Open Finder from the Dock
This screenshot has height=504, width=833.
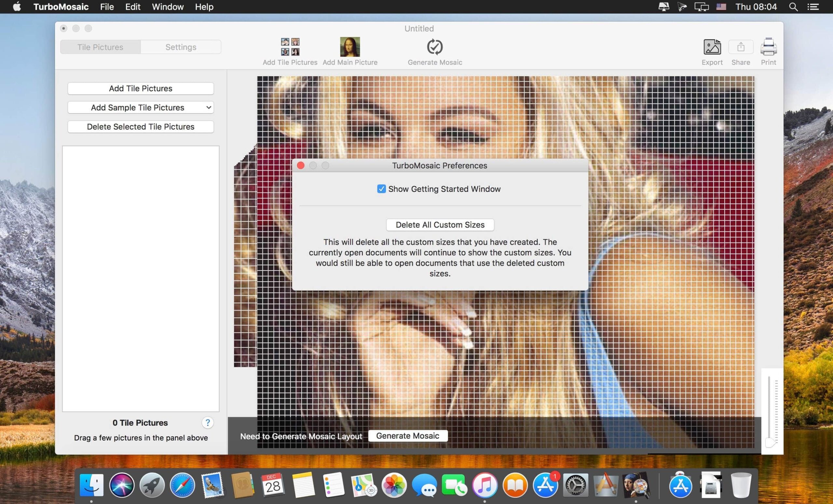pos(92,485)
